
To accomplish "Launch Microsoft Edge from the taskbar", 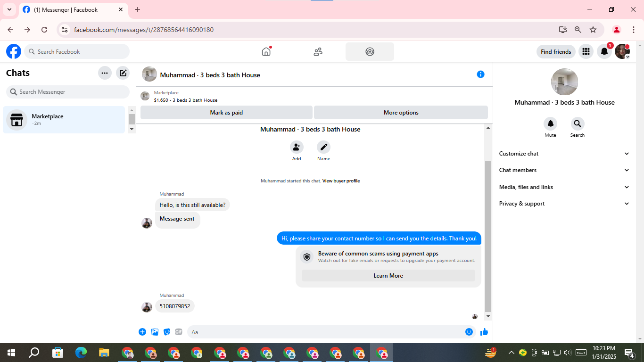I will tap(81, 353).
